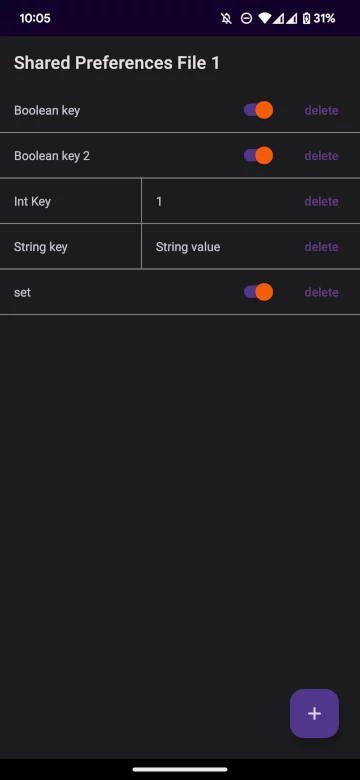Tap the plus floating add button
The height and width of the screenshot is (780, 360).
point(314,713)
